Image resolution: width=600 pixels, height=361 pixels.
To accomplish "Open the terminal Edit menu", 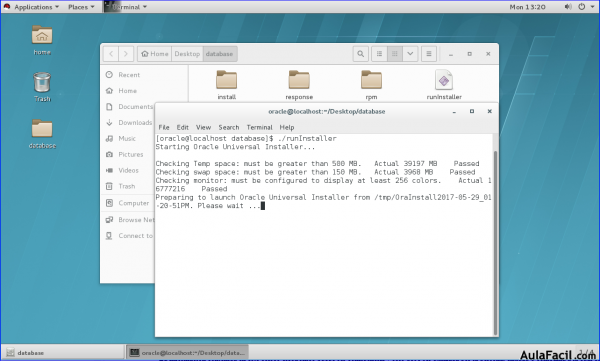I will tap(183, 127).
